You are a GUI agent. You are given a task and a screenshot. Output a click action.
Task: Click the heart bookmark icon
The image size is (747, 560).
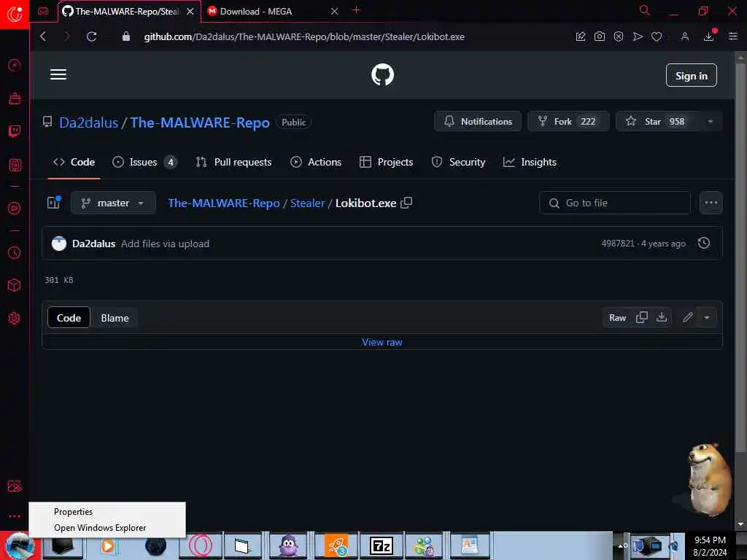pyautogui.click(x=657, y=36)
